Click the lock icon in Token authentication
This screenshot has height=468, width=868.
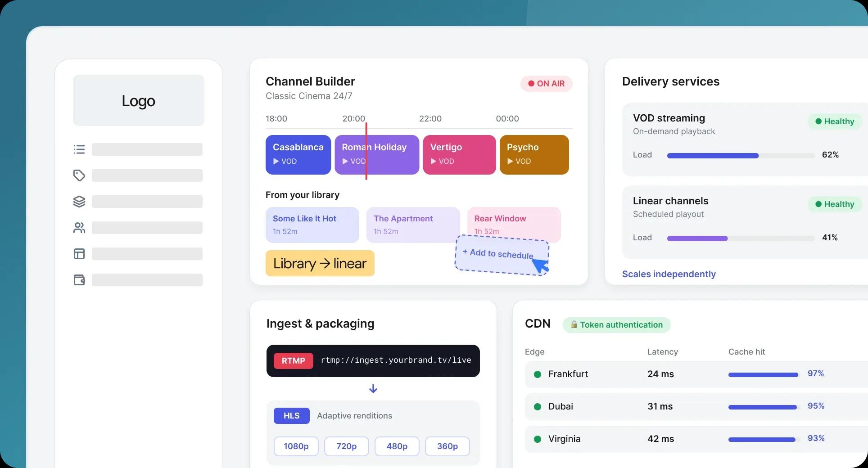coord(574,324)
